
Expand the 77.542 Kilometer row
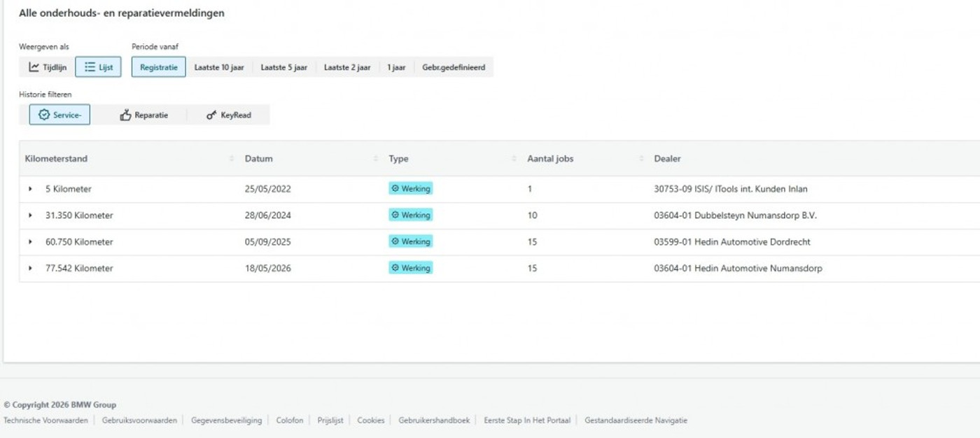(x=30, y=268)
